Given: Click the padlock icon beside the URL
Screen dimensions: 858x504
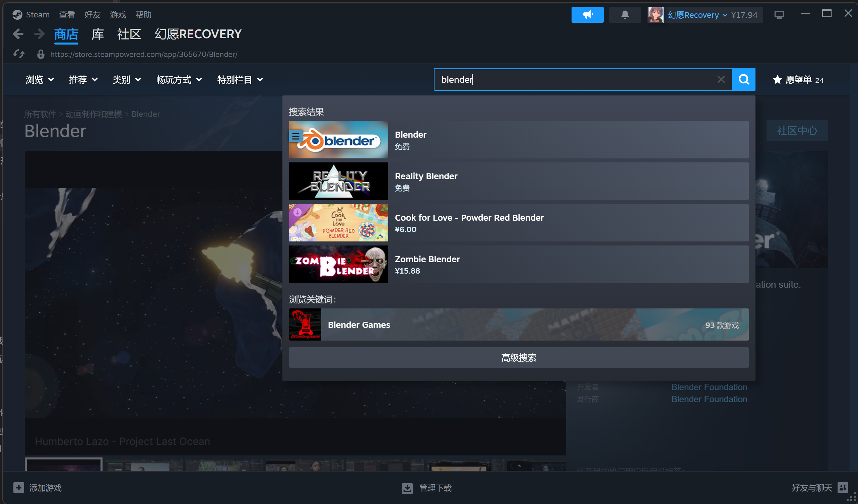Looking at the screenshot, I should pyautogui.click(x=41, y=54).
